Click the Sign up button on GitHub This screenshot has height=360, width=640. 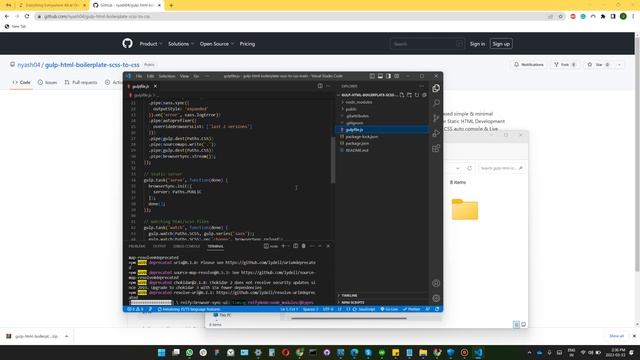pos(501,44)
